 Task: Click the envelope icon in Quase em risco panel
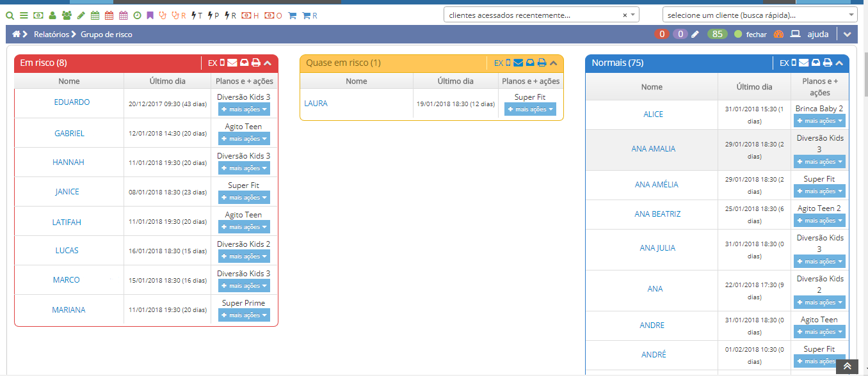(x=518, y=63)
